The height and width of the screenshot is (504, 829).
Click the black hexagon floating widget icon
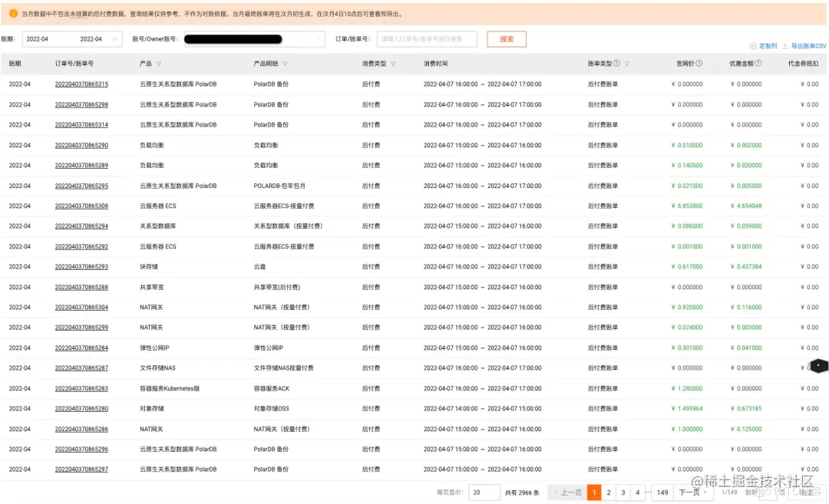tap(818, 366)
